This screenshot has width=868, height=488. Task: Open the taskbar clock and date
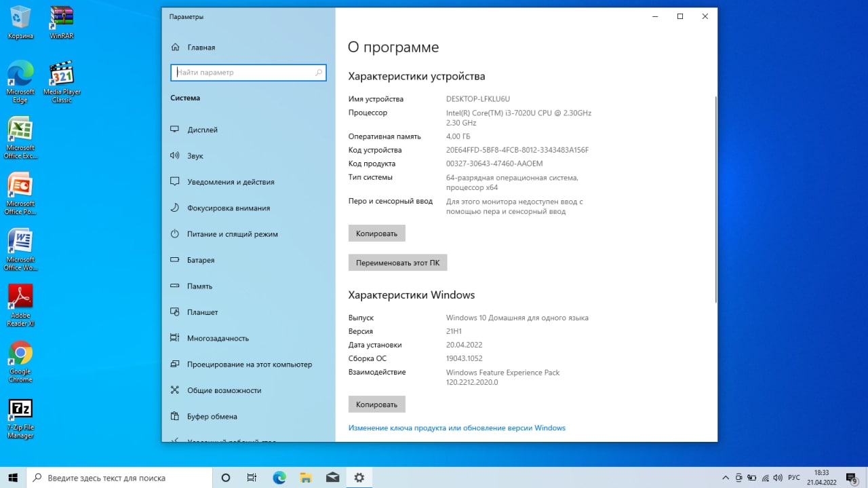(821, 477)
